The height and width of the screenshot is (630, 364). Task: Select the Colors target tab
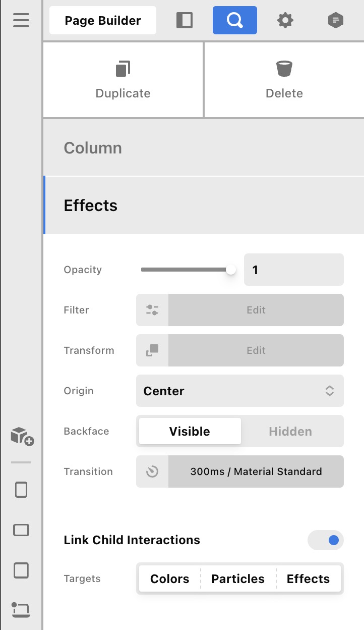click(x=170, y=579)
